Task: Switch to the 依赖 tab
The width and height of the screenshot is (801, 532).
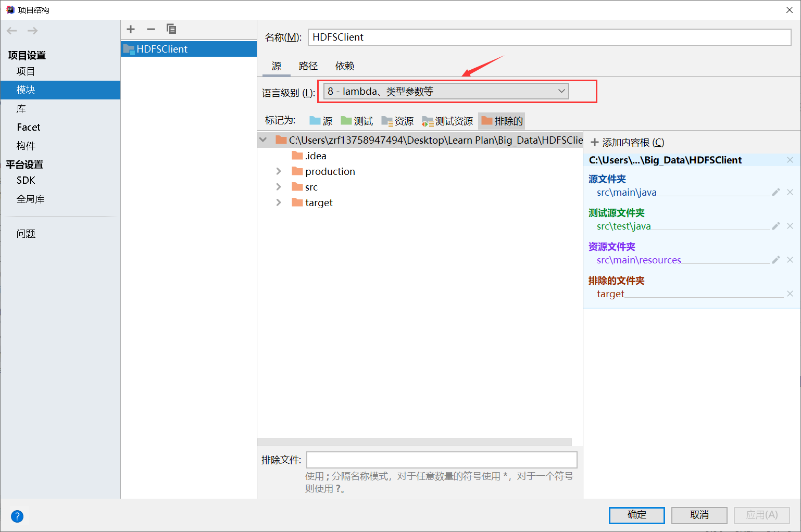Action: click(345, 66)
